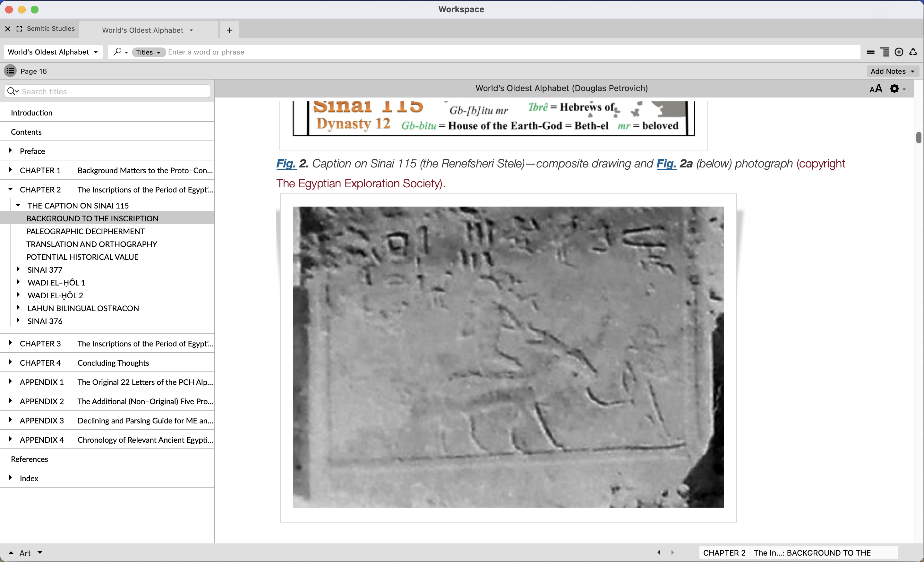Click the circled plus icon in toolbar
Screen dimensions: 924x562
(x=899, y=52)
